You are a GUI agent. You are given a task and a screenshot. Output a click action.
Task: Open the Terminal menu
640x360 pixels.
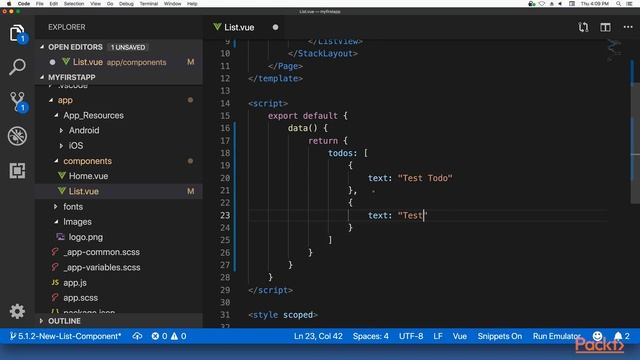tap(149, 4)
